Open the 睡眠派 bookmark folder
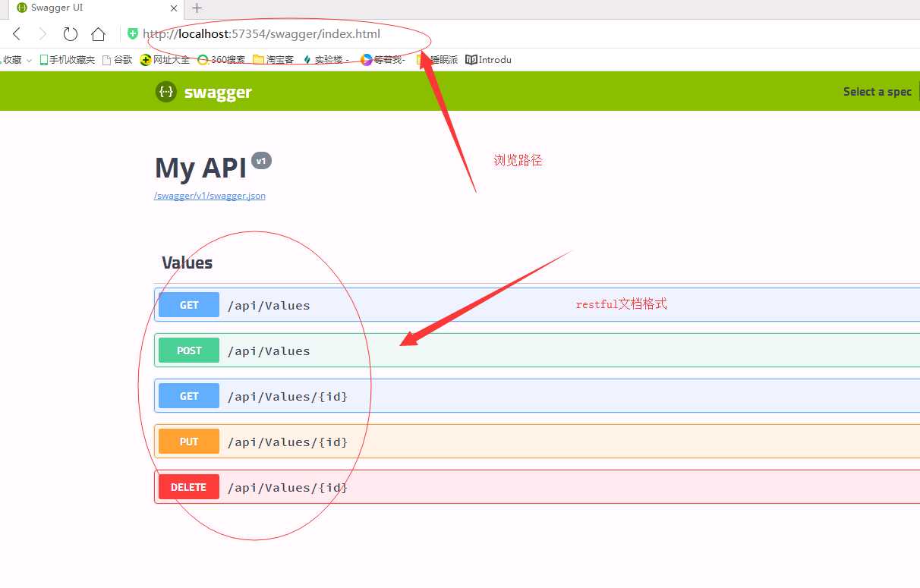 pos(437,59)
